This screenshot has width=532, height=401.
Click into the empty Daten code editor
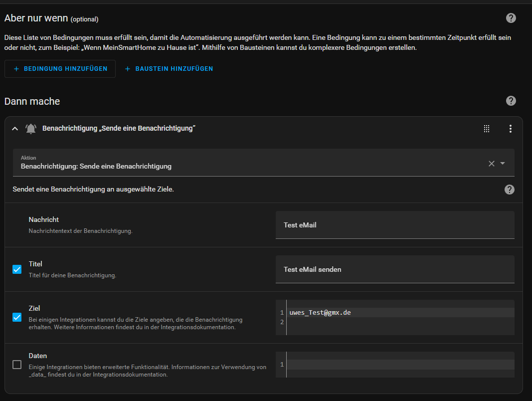(399, 365)
